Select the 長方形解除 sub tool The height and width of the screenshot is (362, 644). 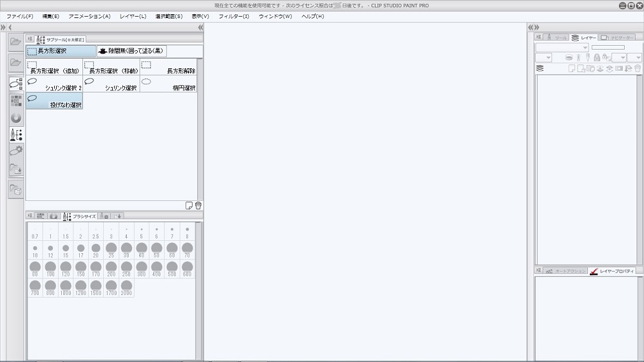coord(169,67)
